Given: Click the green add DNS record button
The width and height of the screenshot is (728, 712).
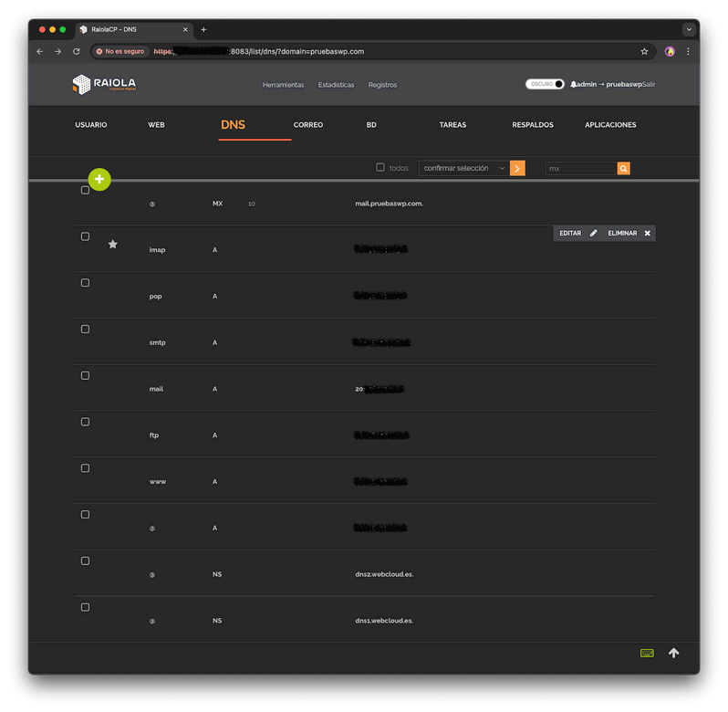Looking at the screenshot, I should [99, 180].
